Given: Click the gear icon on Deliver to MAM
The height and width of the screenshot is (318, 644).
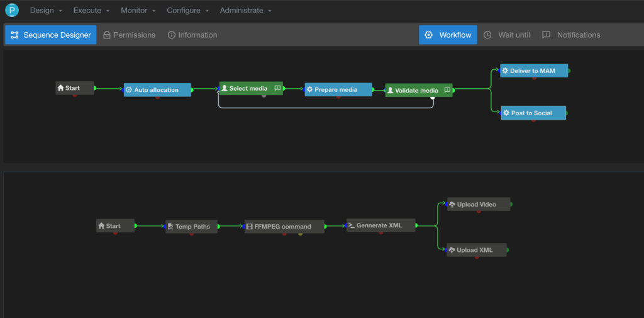Looking at the screenshot, I should click(505, 71).
